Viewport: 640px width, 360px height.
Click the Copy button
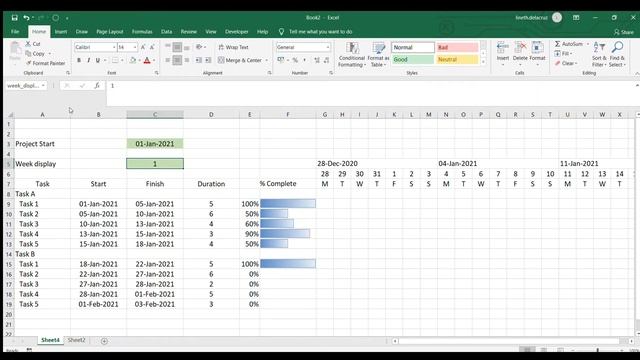pyautogui.click(x=36, y=53)
